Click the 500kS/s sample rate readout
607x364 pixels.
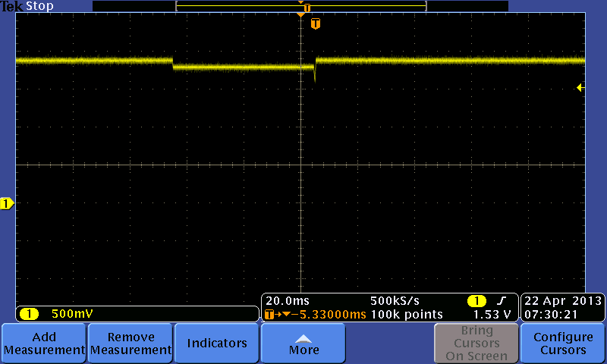coord(395,301)
